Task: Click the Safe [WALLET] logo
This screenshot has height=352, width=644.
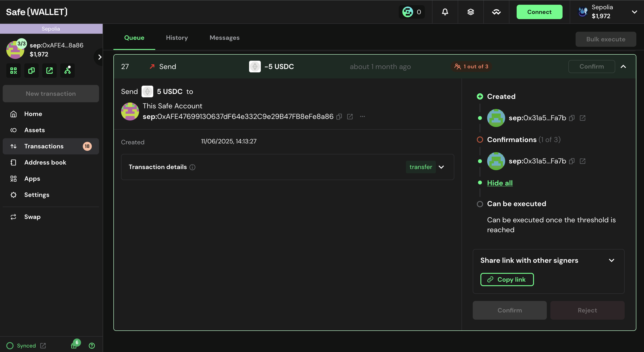Action: [37, 12]
